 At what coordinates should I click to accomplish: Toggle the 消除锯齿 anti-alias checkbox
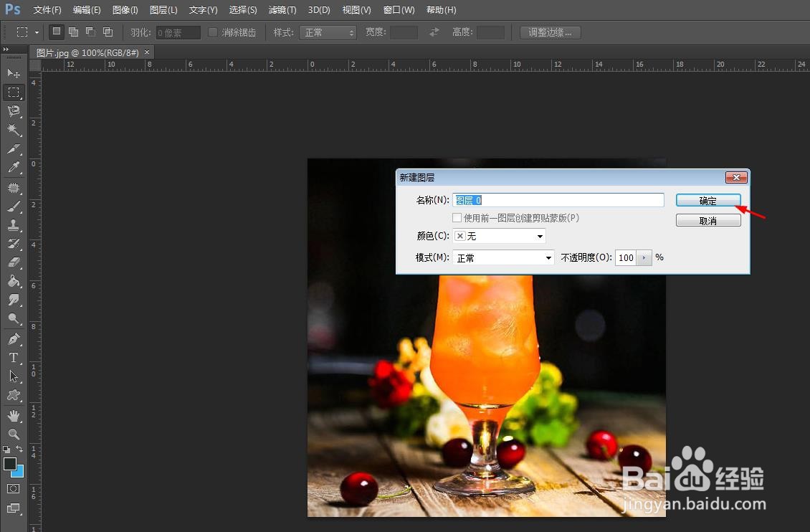tap(212, 32)
